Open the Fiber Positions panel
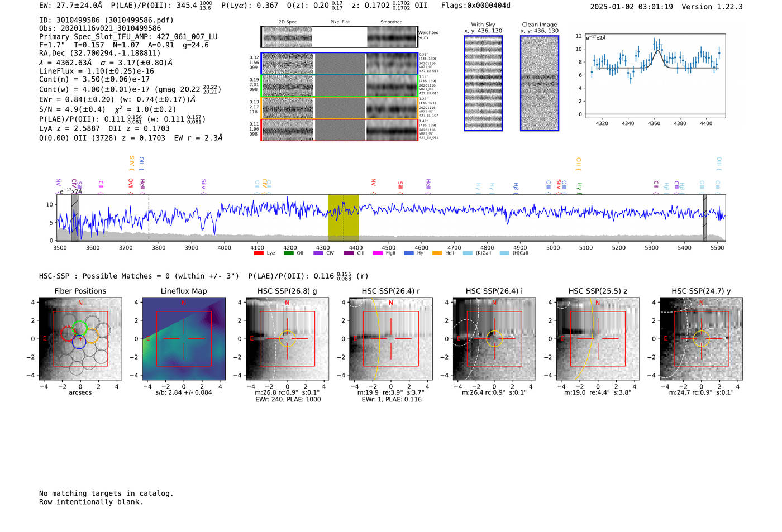782x532 pixels. coord(80,339)
